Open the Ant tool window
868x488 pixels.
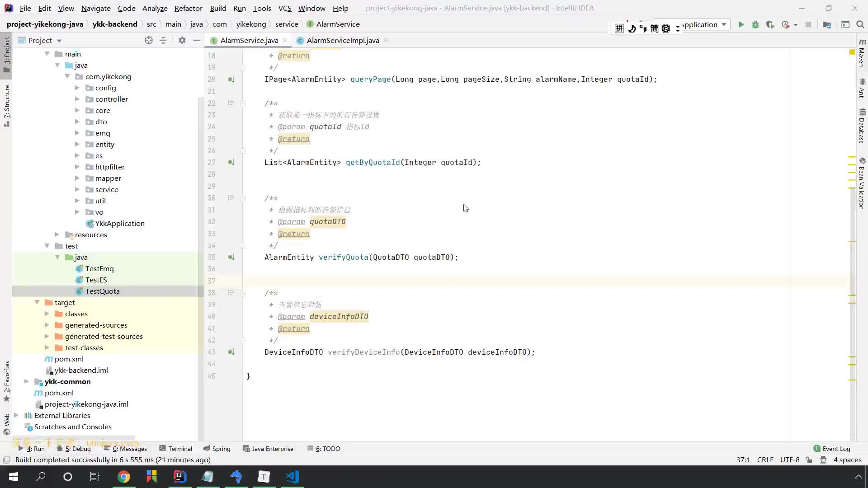pyautogui.click(x=862, y=88)
